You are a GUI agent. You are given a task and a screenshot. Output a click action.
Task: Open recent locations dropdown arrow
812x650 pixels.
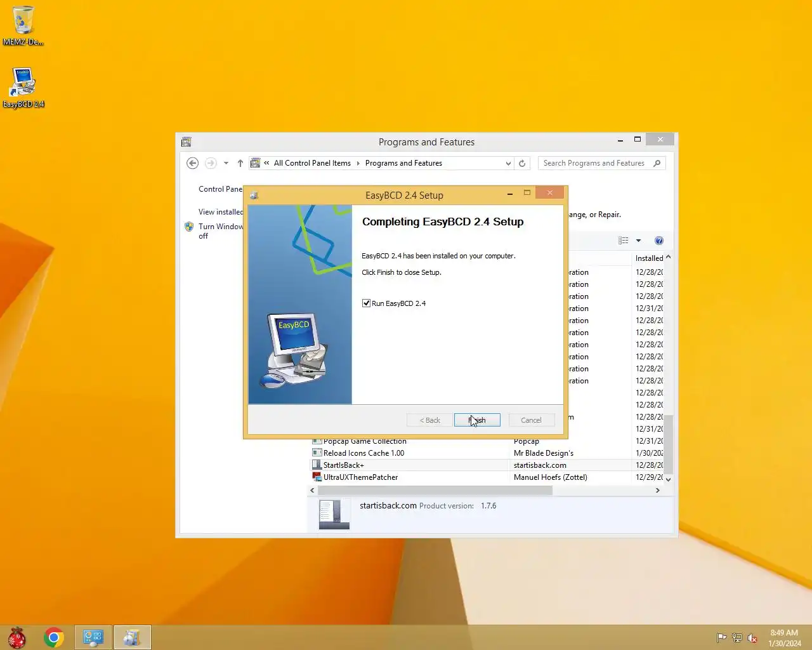pyautogui.click(x=226, y=163)
